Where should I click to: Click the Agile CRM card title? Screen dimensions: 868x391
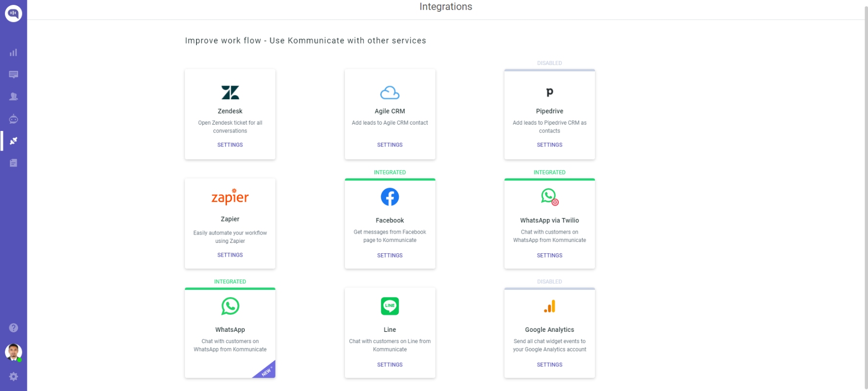tap(390, 111)
